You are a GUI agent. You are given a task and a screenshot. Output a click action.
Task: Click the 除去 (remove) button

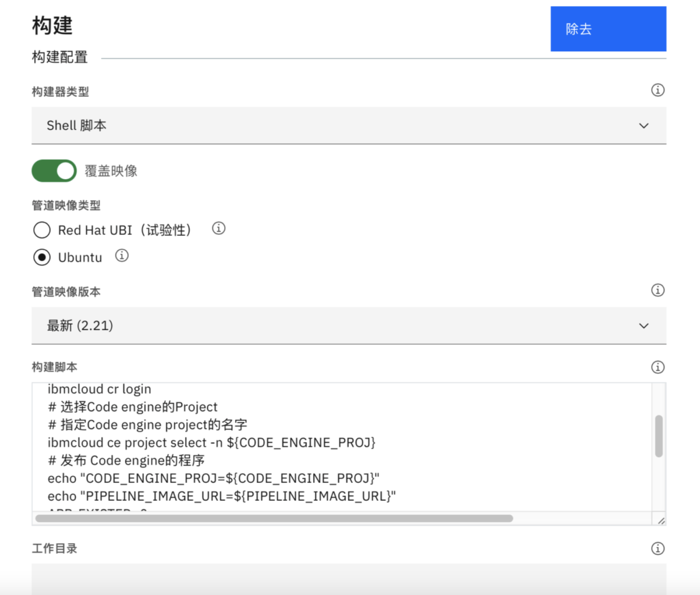tap(608, 29)
